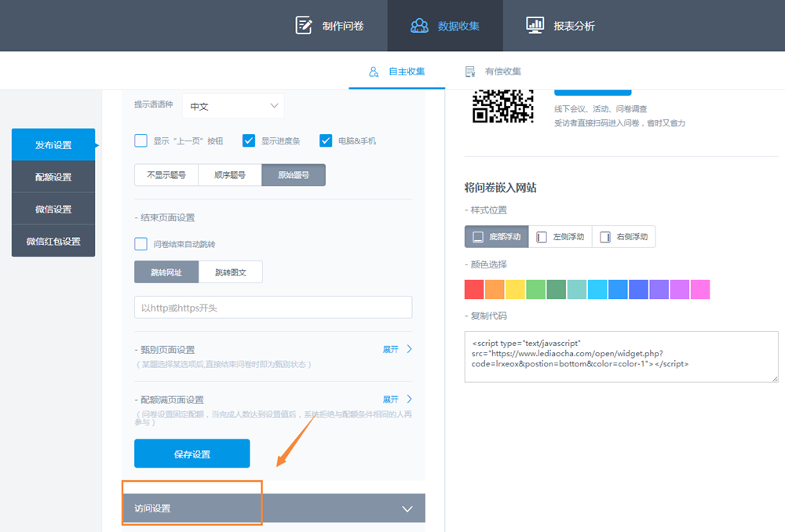Select the 数据收集 tab
The height and width of the screenshot is (532, 785).
(x=445, y=26)
